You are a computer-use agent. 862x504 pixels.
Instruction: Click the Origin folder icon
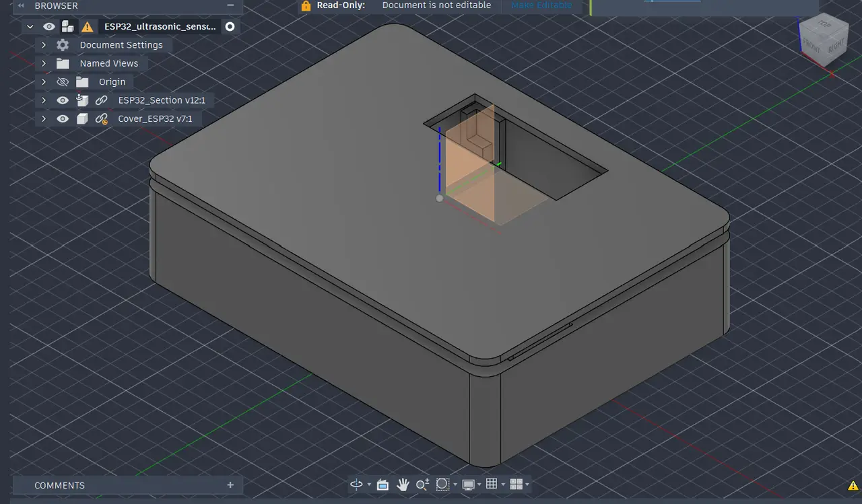pos(82,82)
